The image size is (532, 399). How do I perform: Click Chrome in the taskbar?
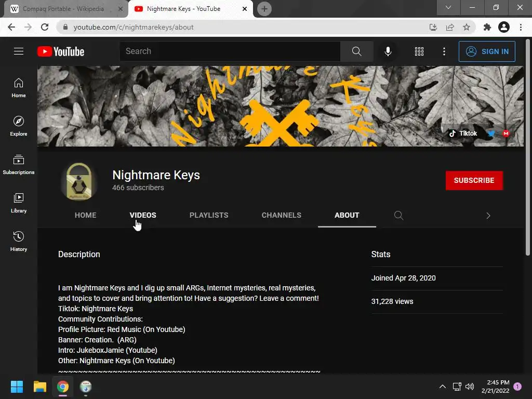[63, 387]
